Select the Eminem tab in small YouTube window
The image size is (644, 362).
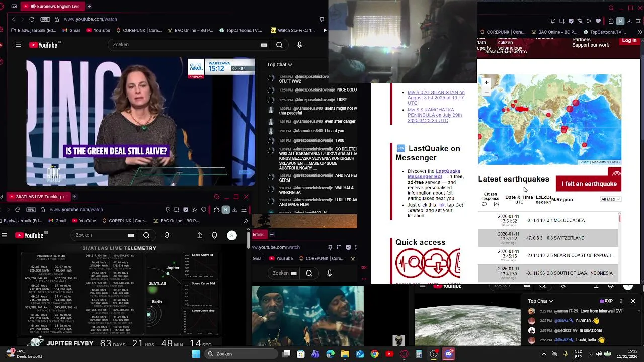pyautogui.click(x=259, y=234)
